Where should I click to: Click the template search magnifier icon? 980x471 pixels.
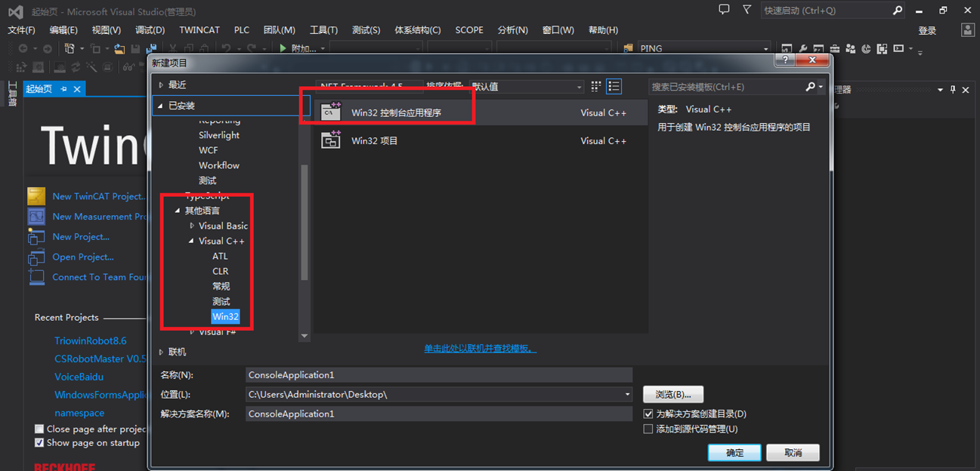[x=811, y=87]
